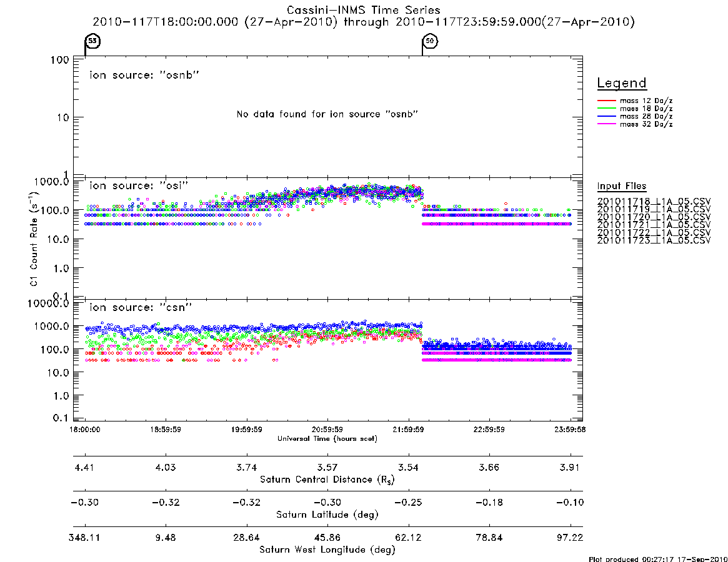Viewport: 728px width, 562px height.
Task: Click the Cassini-INMS Time Series title
Action: (364, 10)
